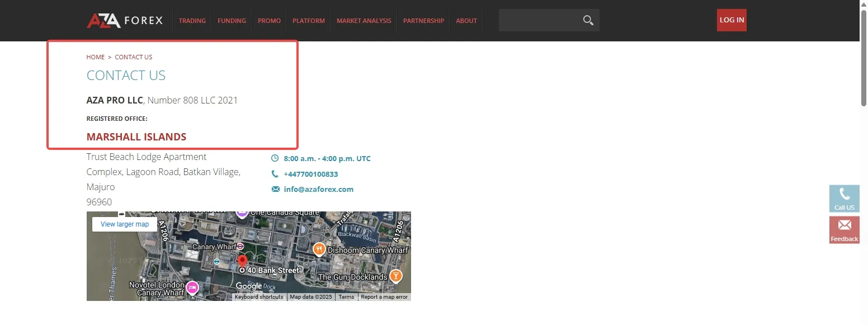Open the TRADING menu
Viewport: 868px width, 325px height.
pyautogui.click(x=192, y=21)
